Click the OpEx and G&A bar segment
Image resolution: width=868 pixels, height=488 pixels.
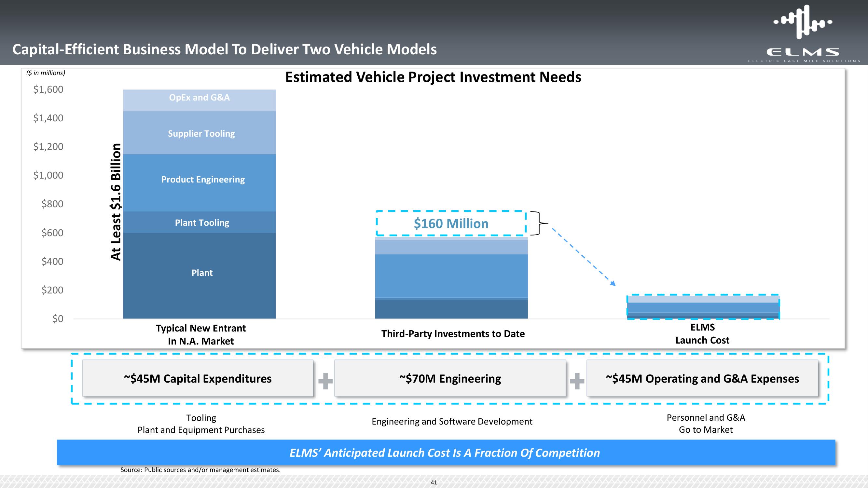coord(200,100)
